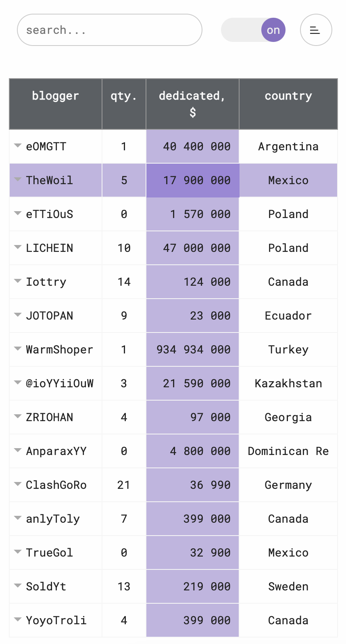Expand the LICHEIN row triangle
Screen dimensions: 346x644
pos(17,247)
